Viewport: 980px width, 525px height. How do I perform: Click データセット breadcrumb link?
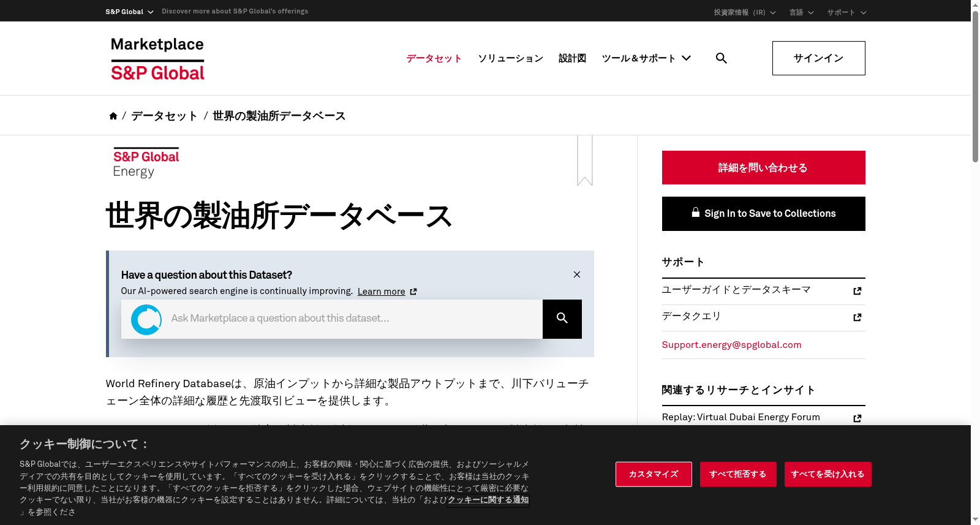(164, 116)
